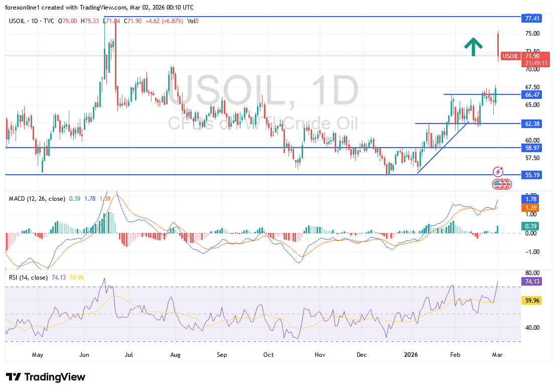Click the red USOIL price tag

point(511,56)
